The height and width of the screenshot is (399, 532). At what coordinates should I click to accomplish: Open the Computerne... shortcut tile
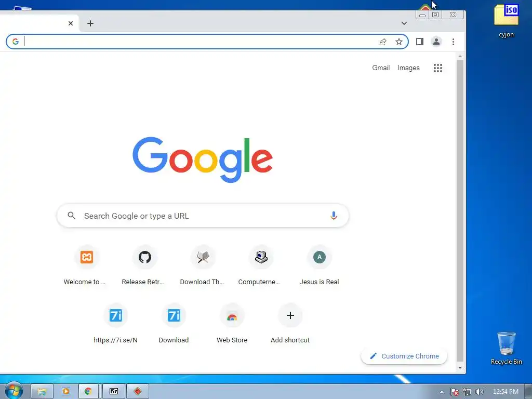[x=261, y=265]
